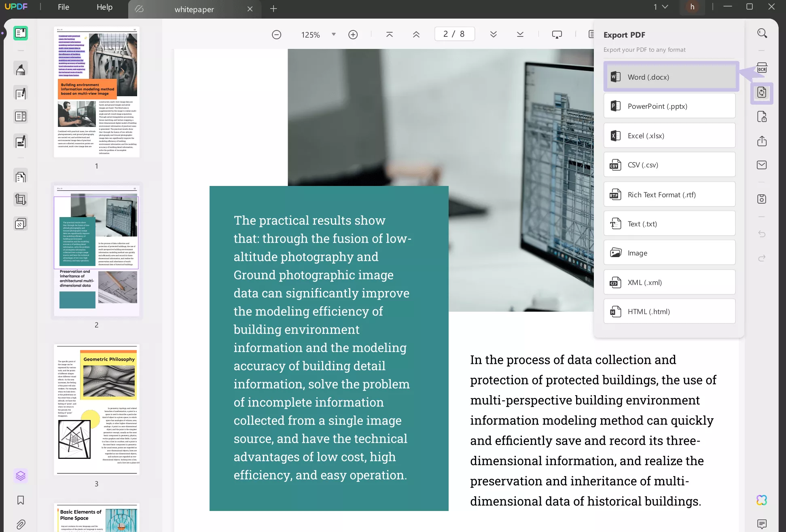The height and width of the screenshot is (532, 786).
Task: Click the Share upload icon
Action: (762, 141)
